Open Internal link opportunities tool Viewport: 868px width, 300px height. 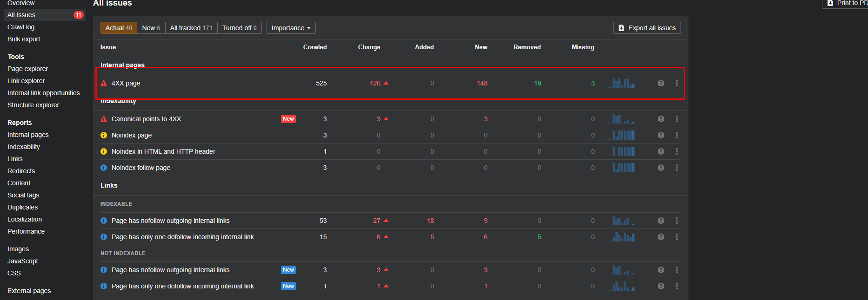pos(44,93)
